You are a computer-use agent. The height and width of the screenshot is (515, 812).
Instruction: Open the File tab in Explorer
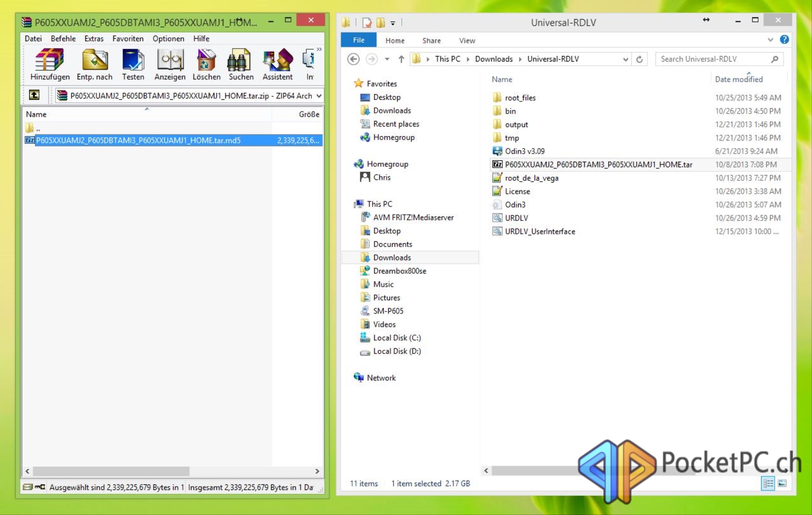coord(358,40)
